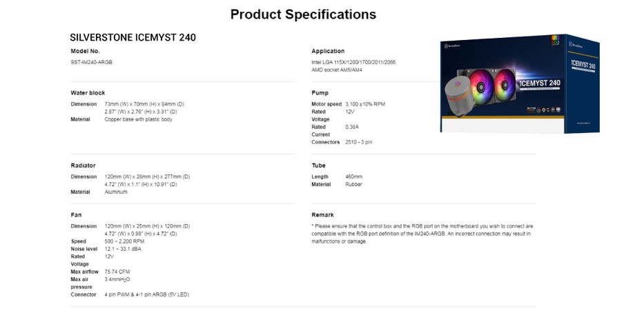Select the SILVERSTONE ICEMYST 240 title

[133, 37]
